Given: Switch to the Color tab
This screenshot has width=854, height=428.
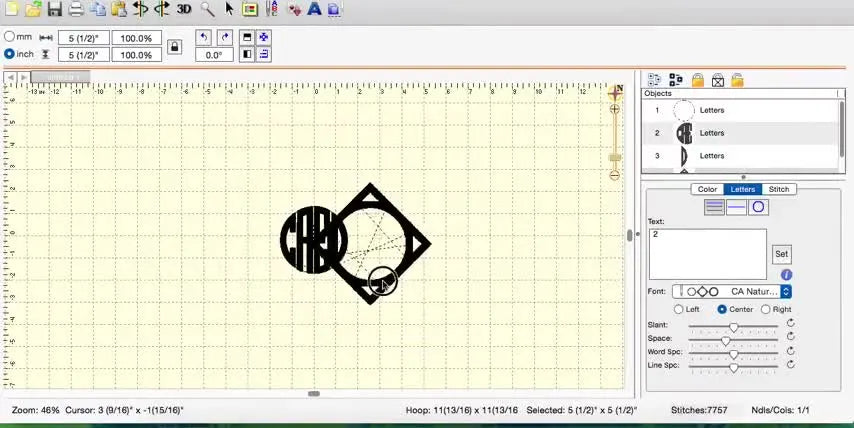Looking at the screenshot, I should coord(707,189).
